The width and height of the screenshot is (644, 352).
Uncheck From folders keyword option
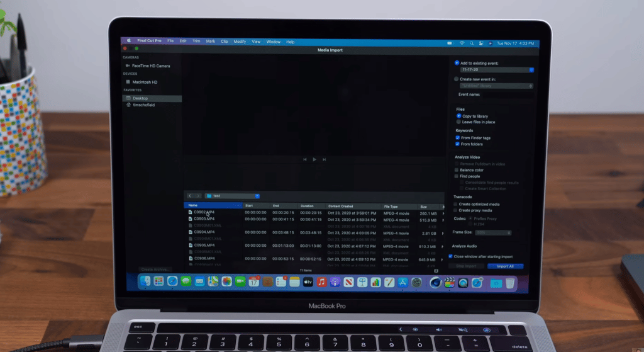[x=457, y=144]
